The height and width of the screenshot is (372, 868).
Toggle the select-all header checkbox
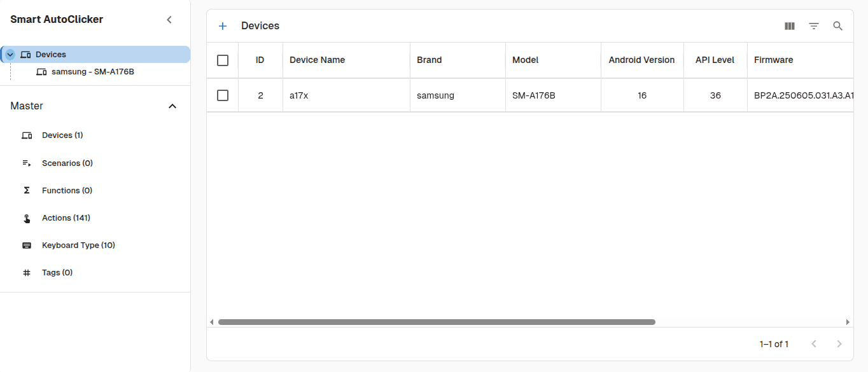(223, 60)
